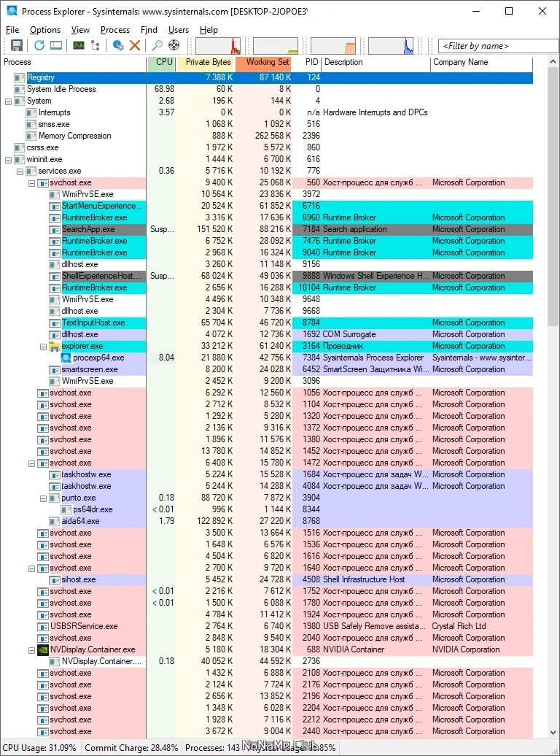Toggle the process tree view icon
Screen dimensions: 560x756
click(95, 45)
